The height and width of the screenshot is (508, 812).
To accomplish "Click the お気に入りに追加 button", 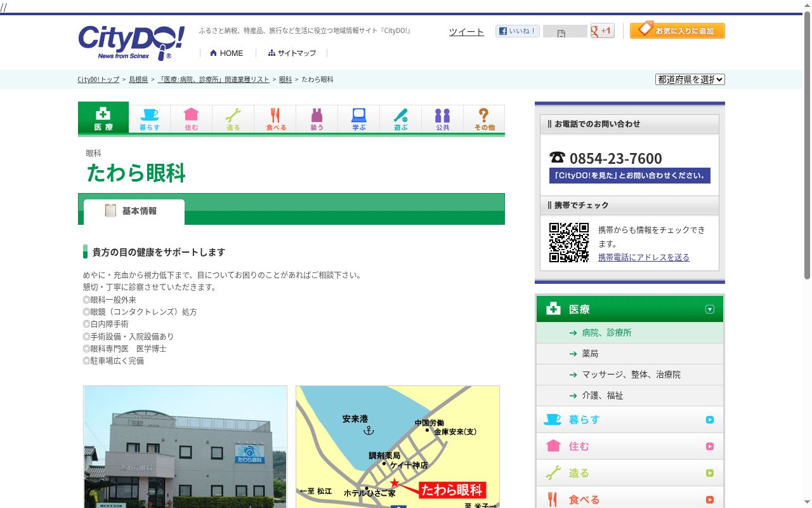I will click(x=678, y=30).
